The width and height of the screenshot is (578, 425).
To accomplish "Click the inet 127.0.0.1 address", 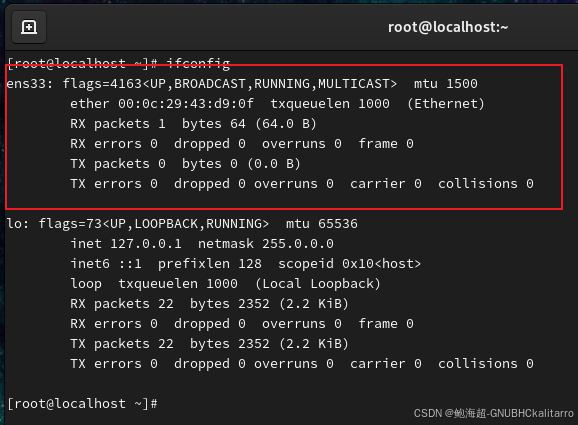I will click(x=126, y=244).
